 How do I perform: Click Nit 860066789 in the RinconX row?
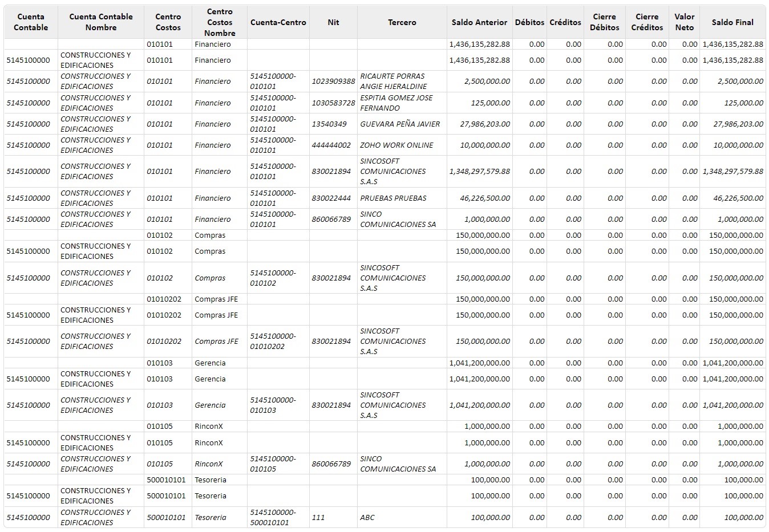[331, 464]
